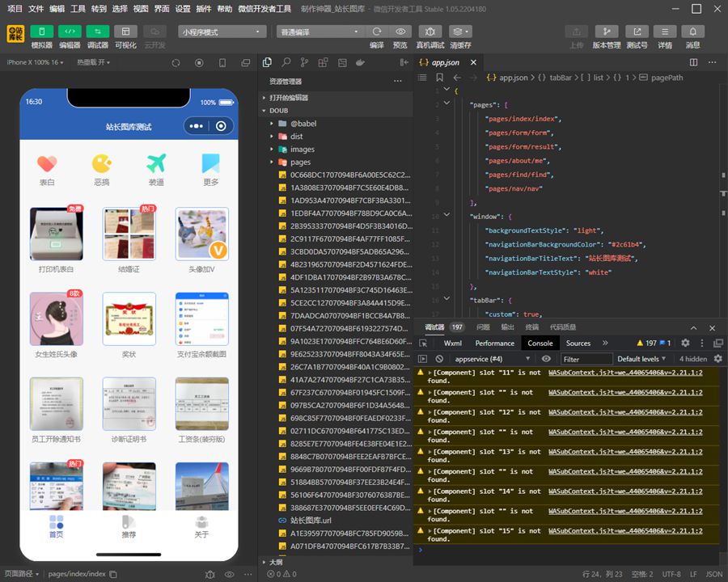Open the Default levels dropdown
This screenshot has height=582, width=728.
(641, 359)
